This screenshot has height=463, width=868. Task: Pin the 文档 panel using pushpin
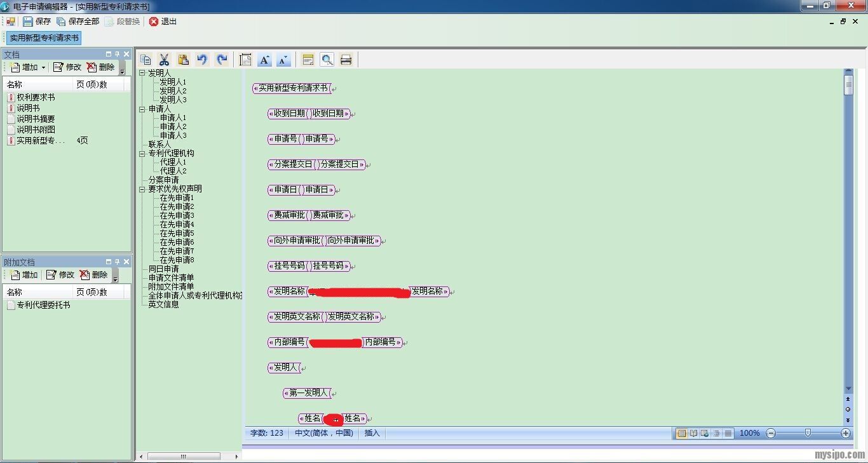(117, 55)
